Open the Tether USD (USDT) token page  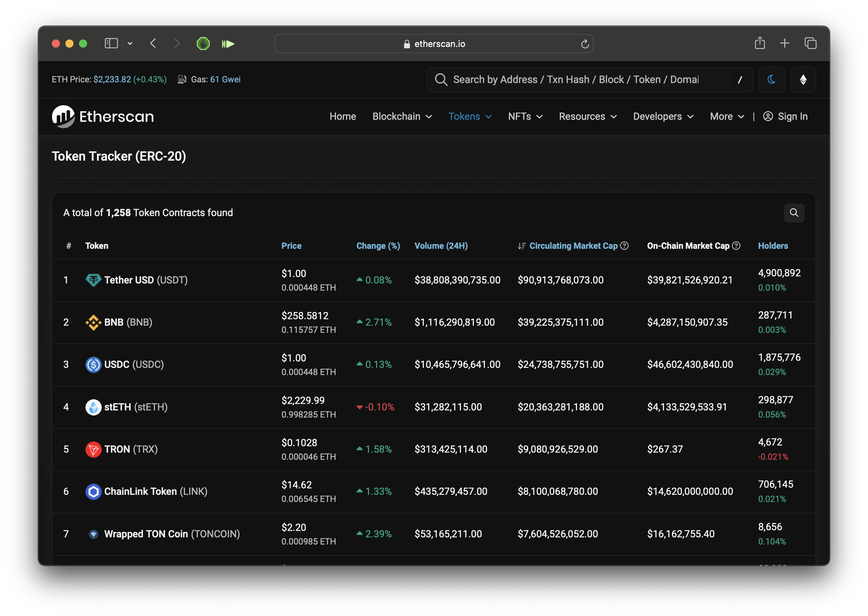click(146, 280)
